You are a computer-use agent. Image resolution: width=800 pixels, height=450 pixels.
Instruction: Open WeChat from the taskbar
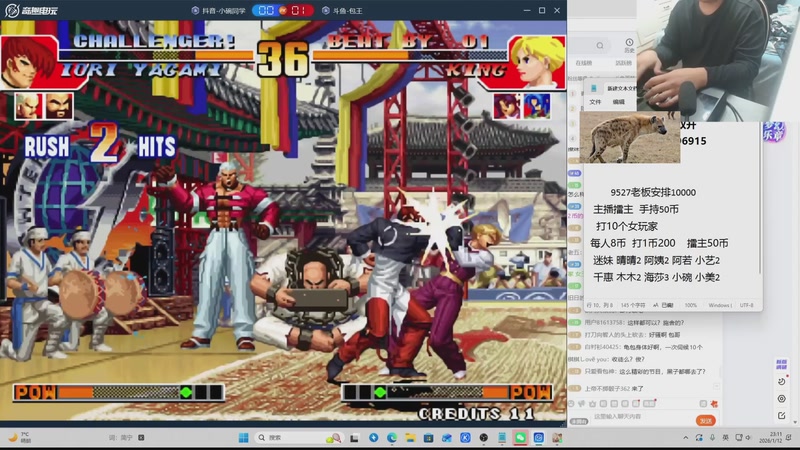[520, 438]
